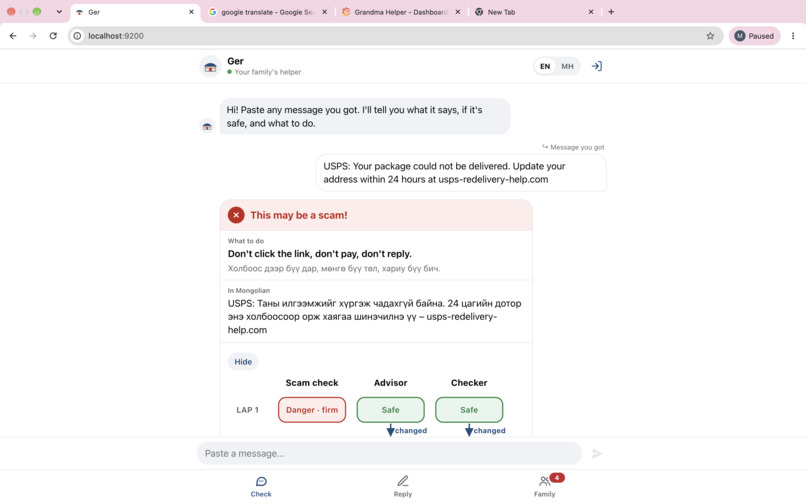This screenshot has height=504, width=806.
Task: Switch to google translate browser tab
Action: [x=267, y=12]
